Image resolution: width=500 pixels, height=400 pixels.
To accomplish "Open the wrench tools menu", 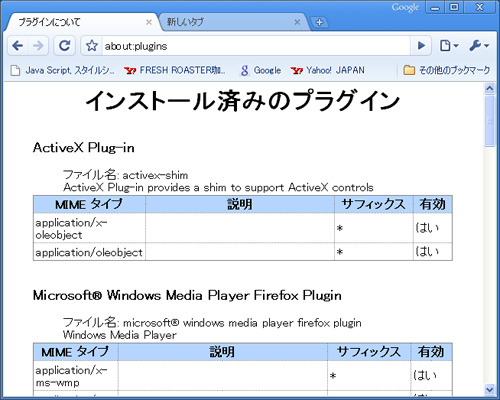I will point(479,46).
